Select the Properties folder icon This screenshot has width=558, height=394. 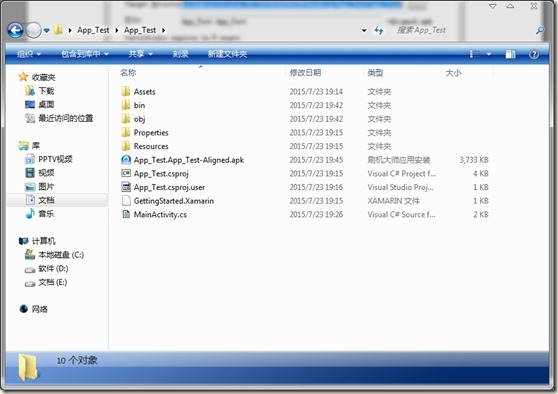126,132
